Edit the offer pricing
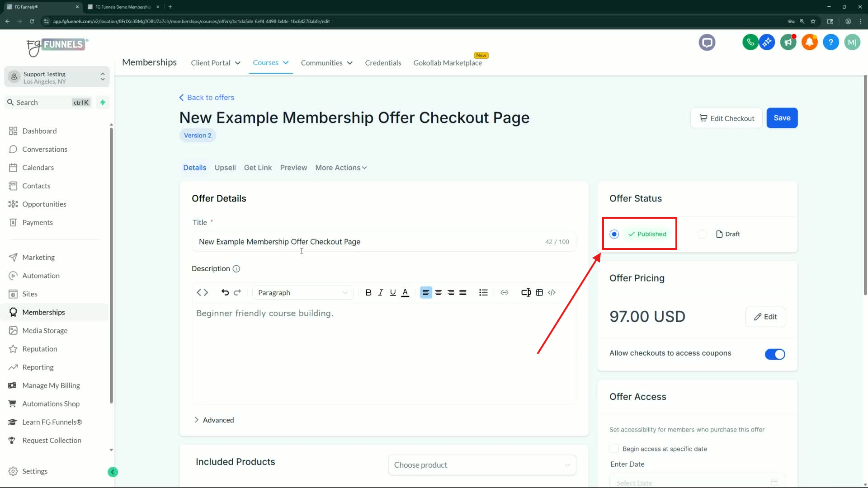The height and width of the screenshot is (488, 868). 765,317
